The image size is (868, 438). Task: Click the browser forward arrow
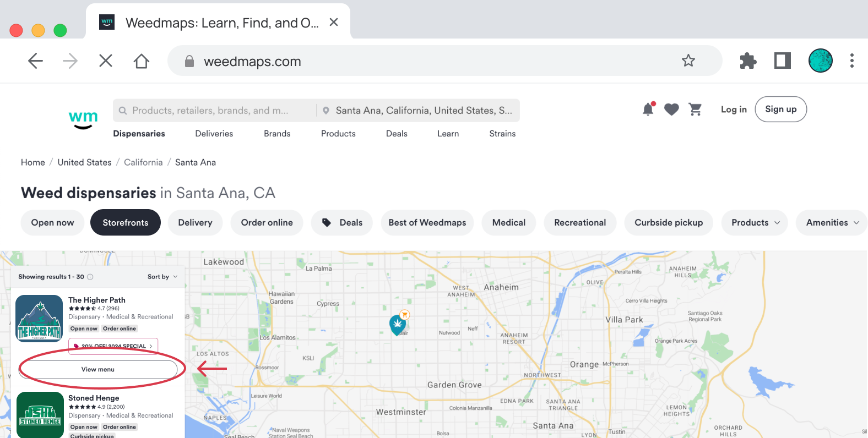[70, 61]
